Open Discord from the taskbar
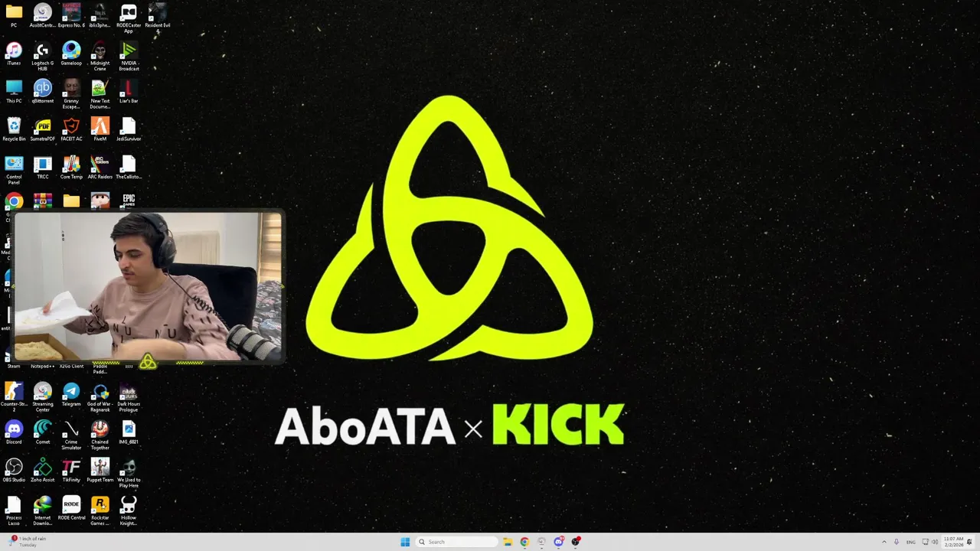 pyautogui.click(x=559, y=542)
